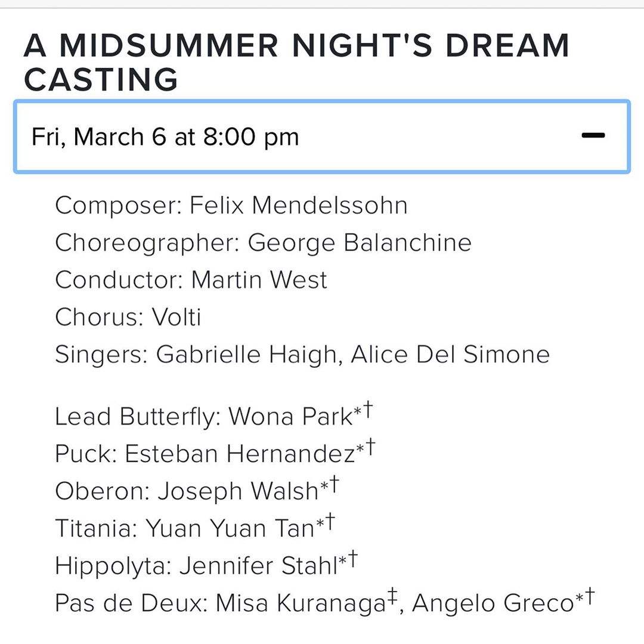Click choreographer name George Balanchine

360,243
